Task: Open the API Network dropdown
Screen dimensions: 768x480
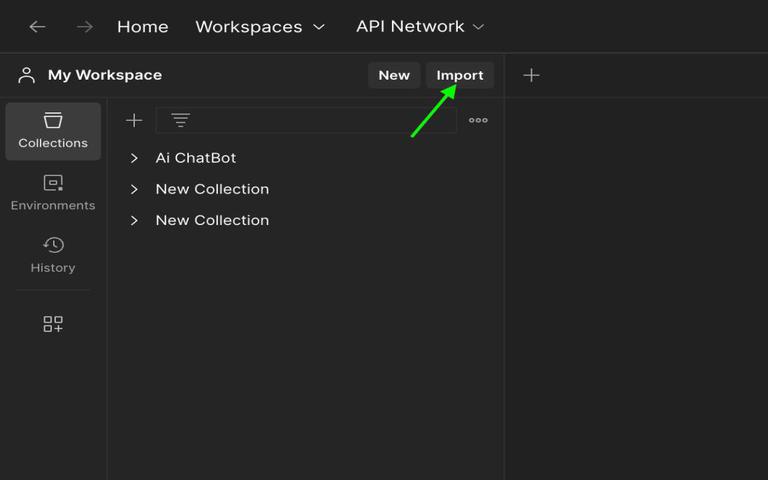Action: coord(420,26)
